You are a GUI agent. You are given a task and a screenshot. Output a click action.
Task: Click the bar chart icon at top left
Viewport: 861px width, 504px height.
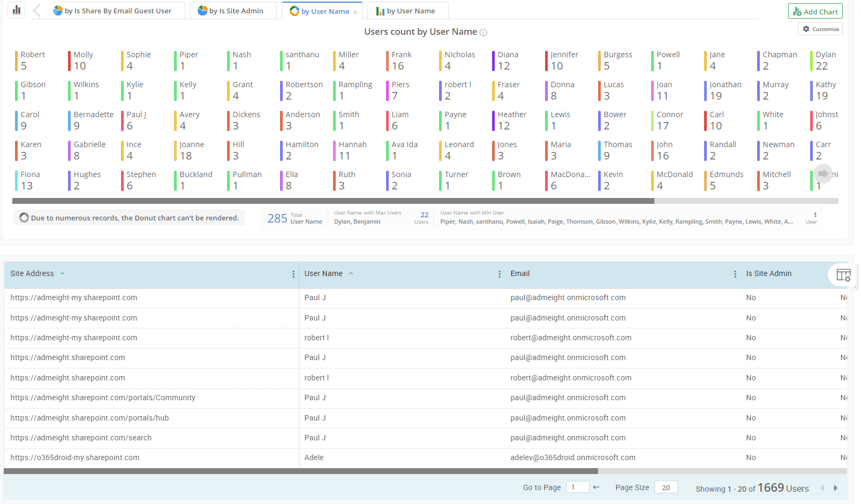click(x=17, y=10)
